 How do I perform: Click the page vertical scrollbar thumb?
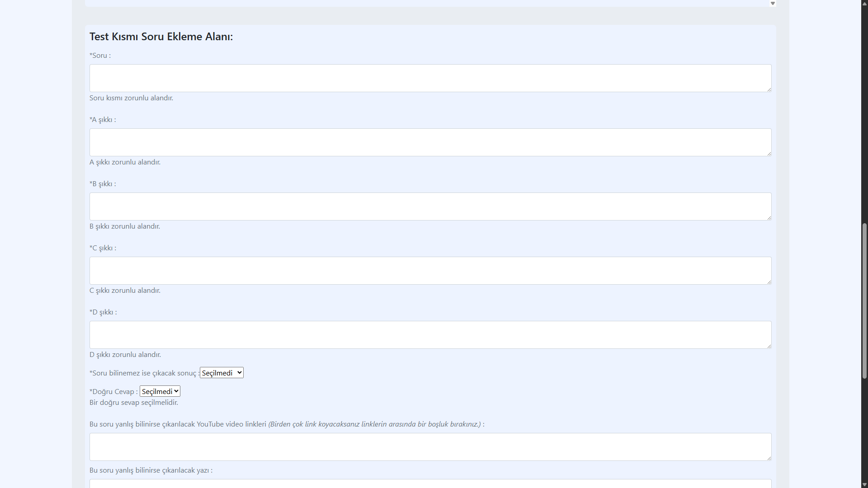864,300
